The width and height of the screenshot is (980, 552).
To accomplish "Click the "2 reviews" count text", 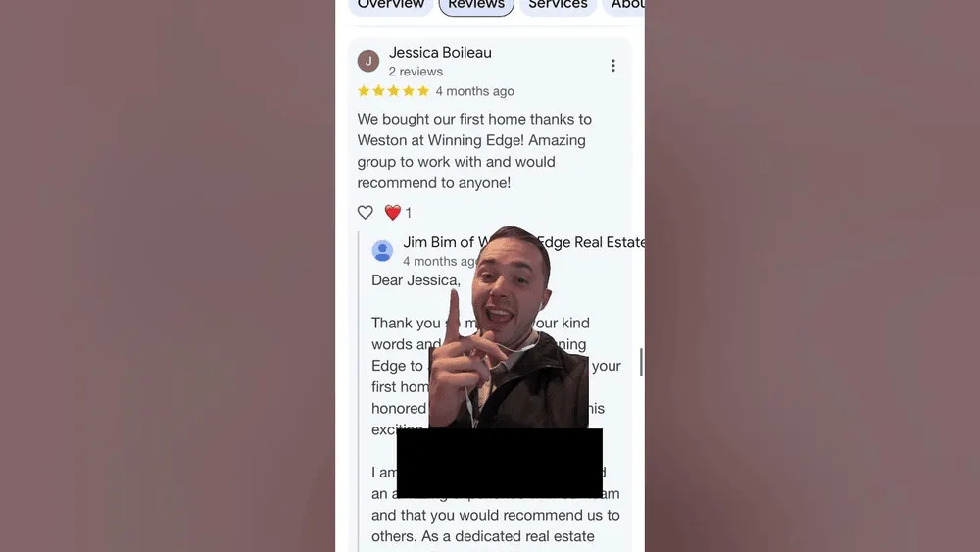I will click(416, 72).
